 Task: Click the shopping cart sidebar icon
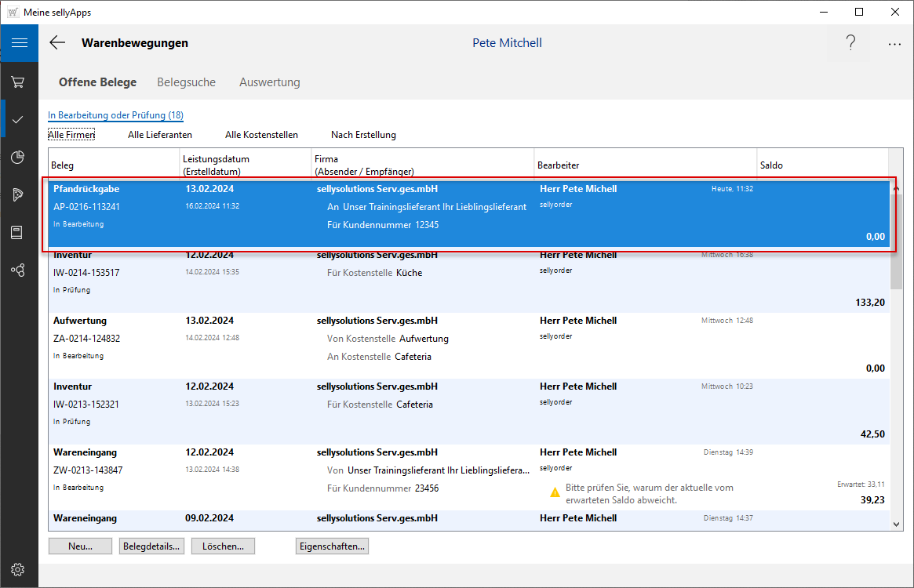point(19,82)
